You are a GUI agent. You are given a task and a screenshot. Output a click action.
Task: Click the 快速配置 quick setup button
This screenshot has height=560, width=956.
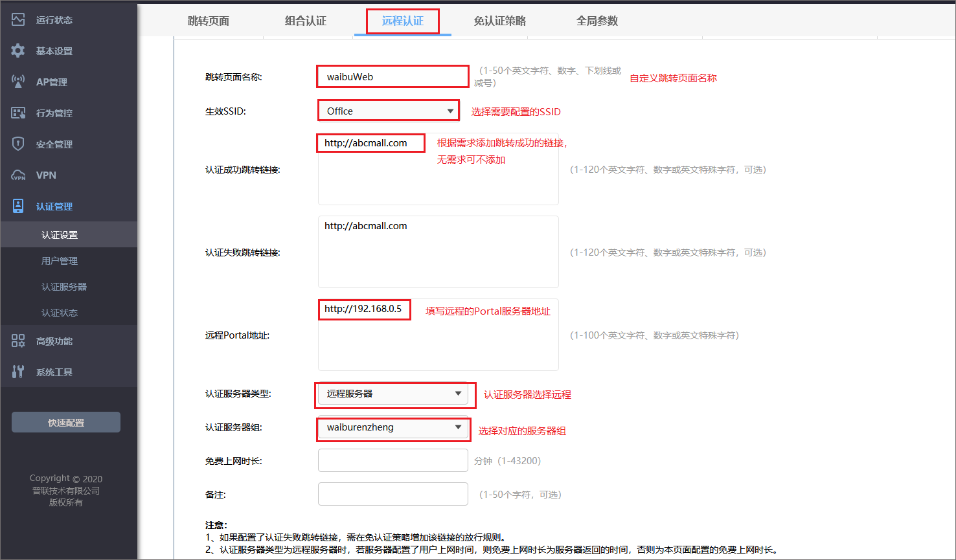(65, 421)
